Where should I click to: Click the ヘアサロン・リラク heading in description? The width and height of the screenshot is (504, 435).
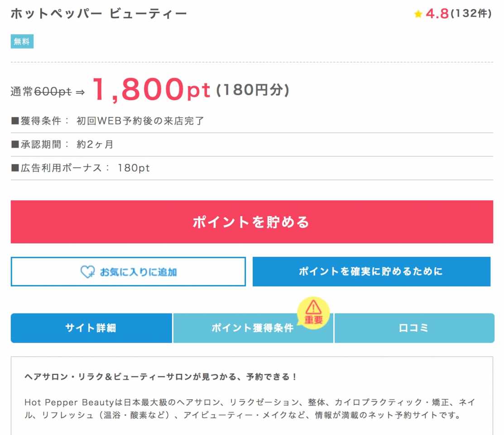(x=160, y=377)
